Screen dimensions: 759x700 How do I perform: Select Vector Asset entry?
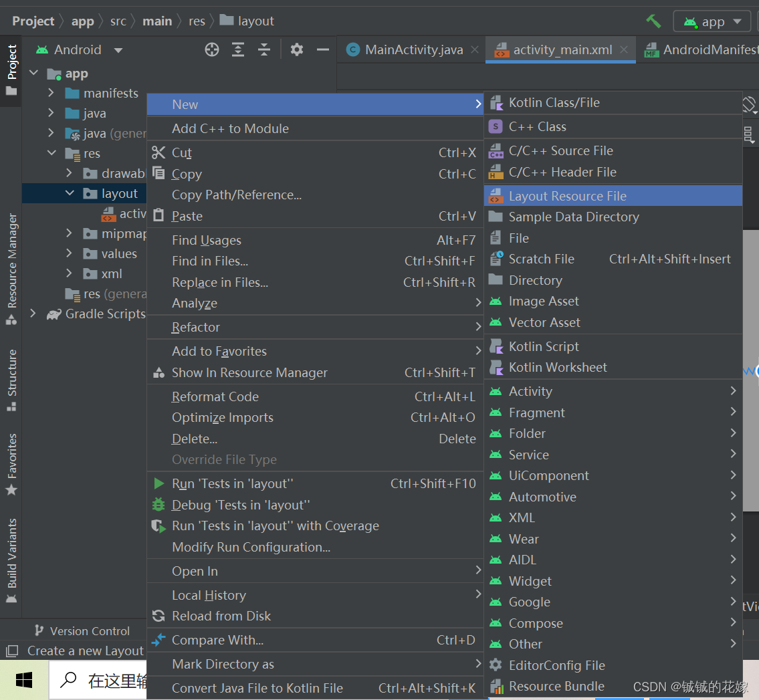(613, 322)
